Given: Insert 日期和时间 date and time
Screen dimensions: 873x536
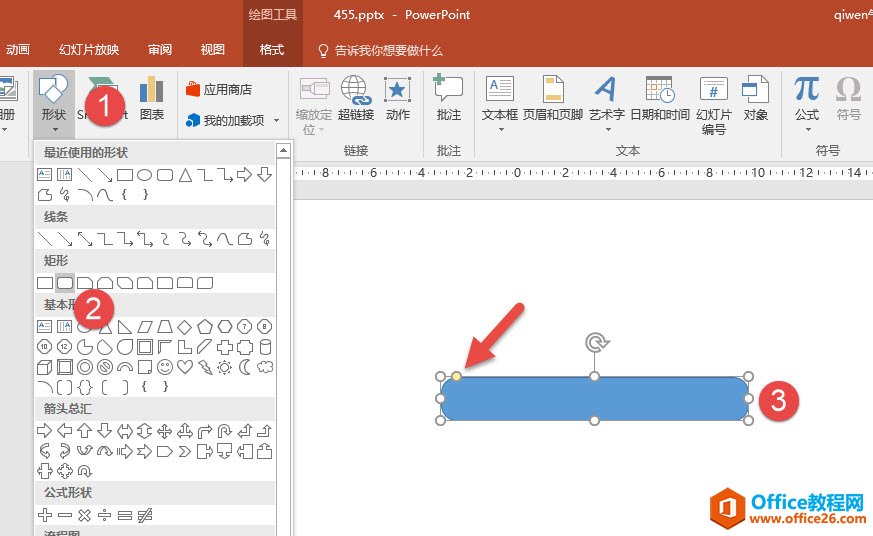Looking at the screenshot, I should [x=660, y=99].
